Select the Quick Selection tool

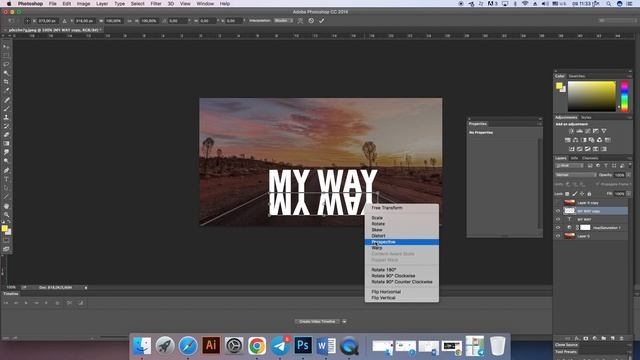click(6, 73)
